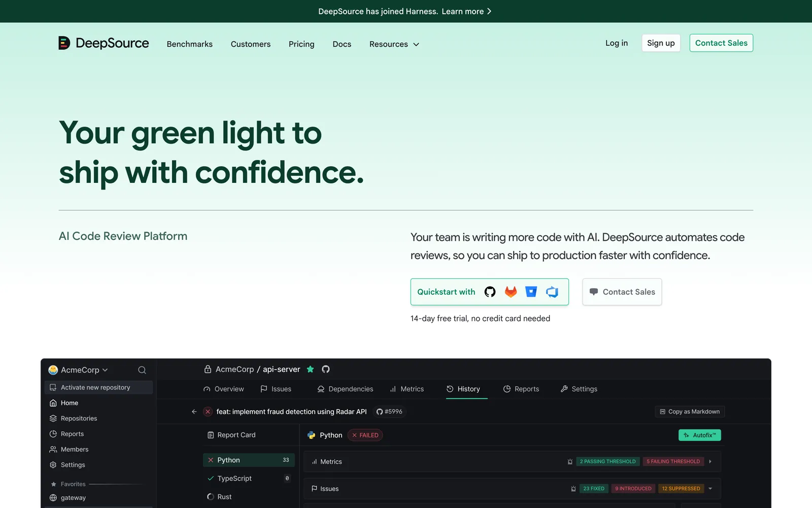The height and width of the screenshot is (508, 812).
Task: Open the Overview tab
Action: (224, 389)
